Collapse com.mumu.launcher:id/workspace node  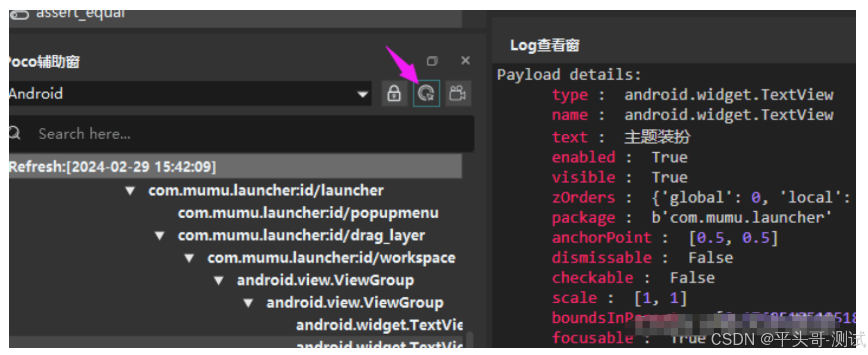[189, 258]
